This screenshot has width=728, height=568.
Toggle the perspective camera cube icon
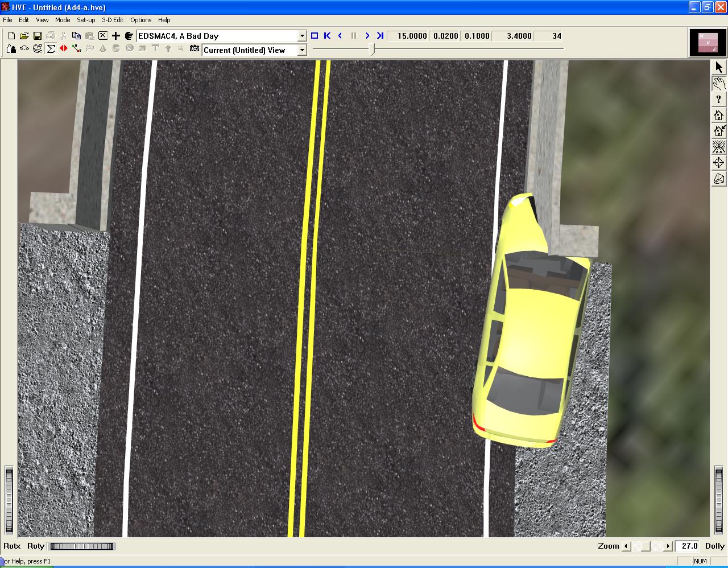coord(719,179)
